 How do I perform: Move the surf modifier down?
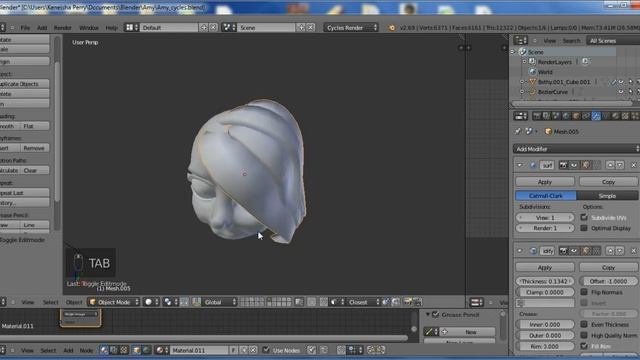pos(620,165)
